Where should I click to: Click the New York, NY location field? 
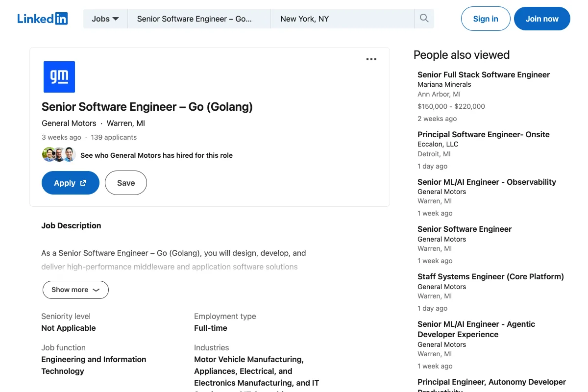point(343,19)
